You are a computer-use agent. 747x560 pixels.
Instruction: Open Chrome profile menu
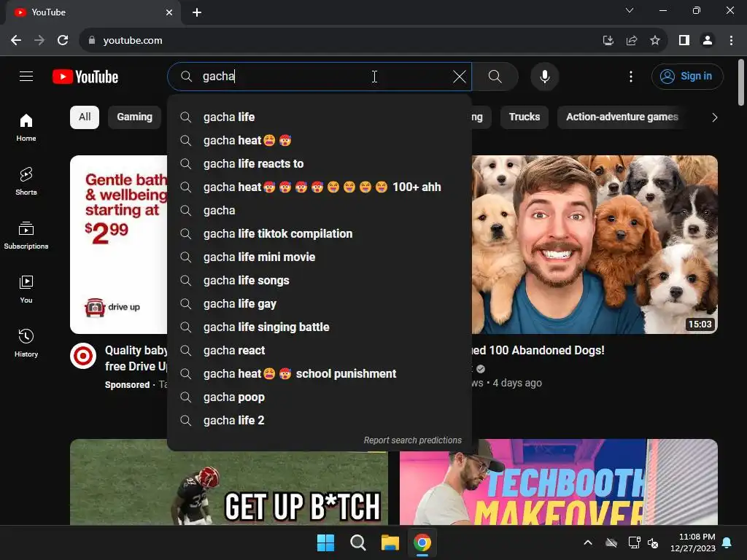click(708, 41)
